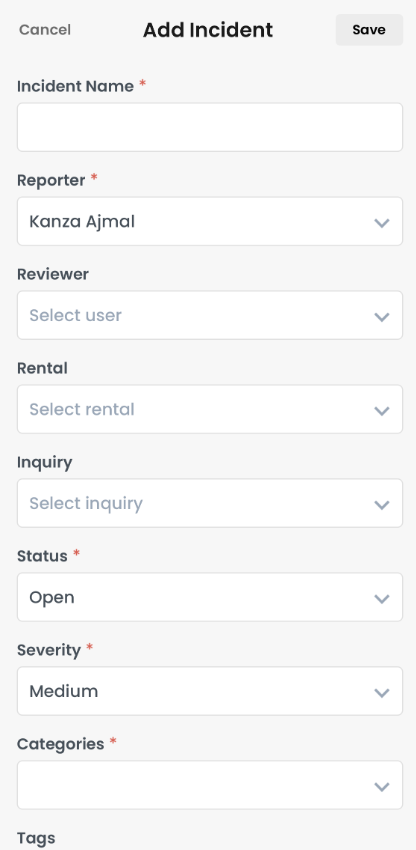Click the chevron icon in Categories field
The image size is (416, 850).
(382, 787)
